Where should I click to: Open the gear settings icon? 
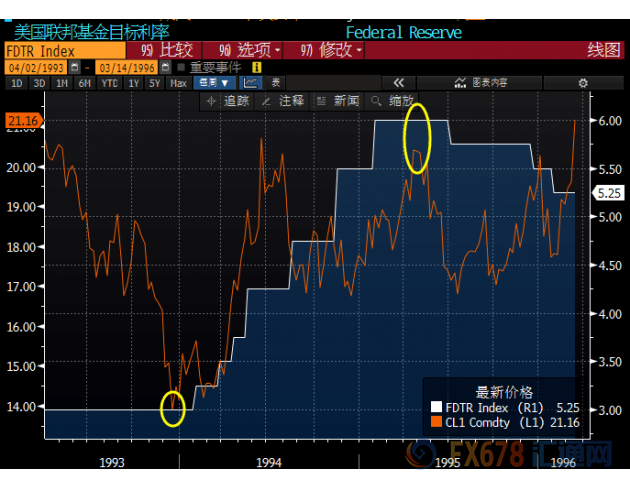(x=583, y=83)
